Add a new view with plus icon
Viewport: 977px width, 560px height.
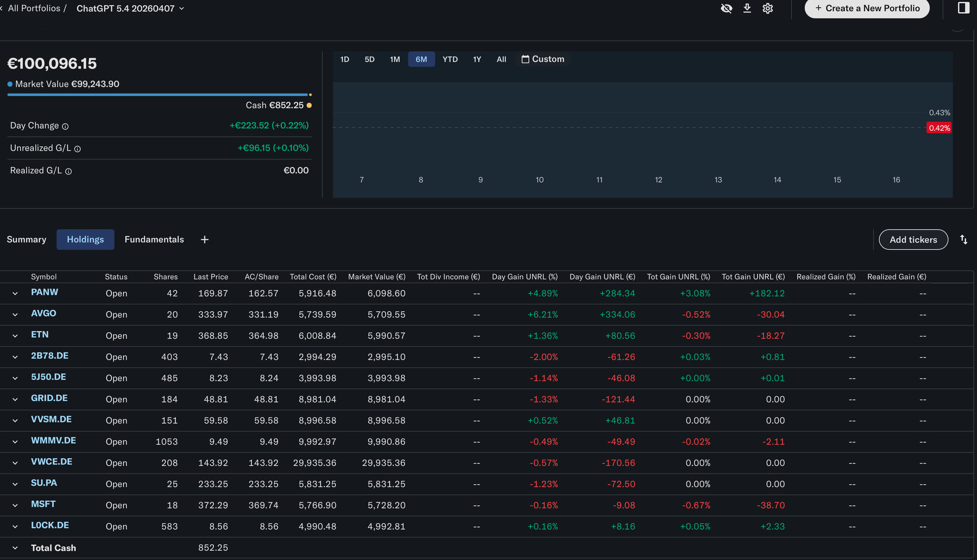pyautogui.click(x=205, y=240)
